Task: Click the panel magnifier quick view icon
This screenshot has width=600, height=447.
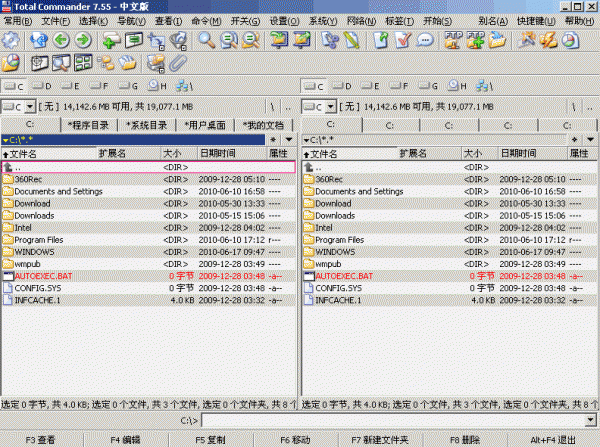Action: point(61,63)
